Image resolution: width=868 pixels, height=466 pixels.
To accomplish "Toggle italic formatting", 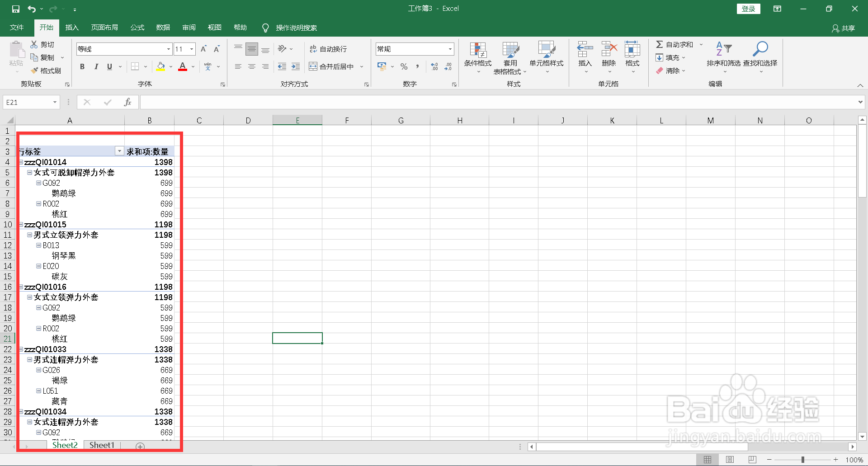I will [96, 66].
